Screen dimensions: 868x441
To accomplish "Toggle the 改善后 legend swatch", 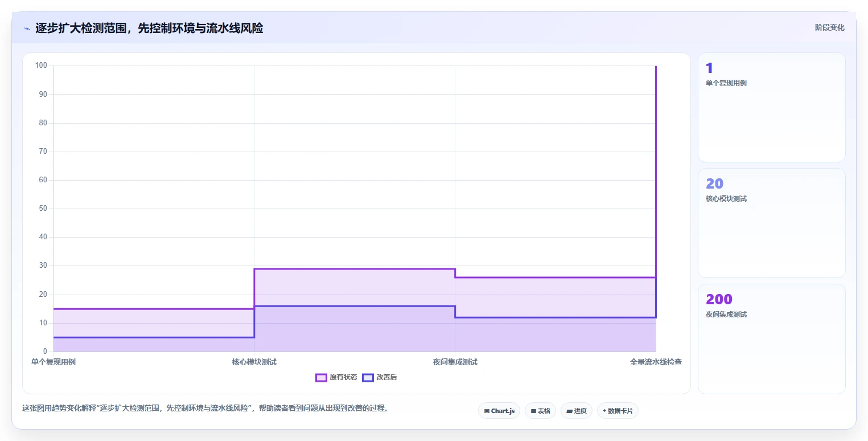I will pos(368,377).
